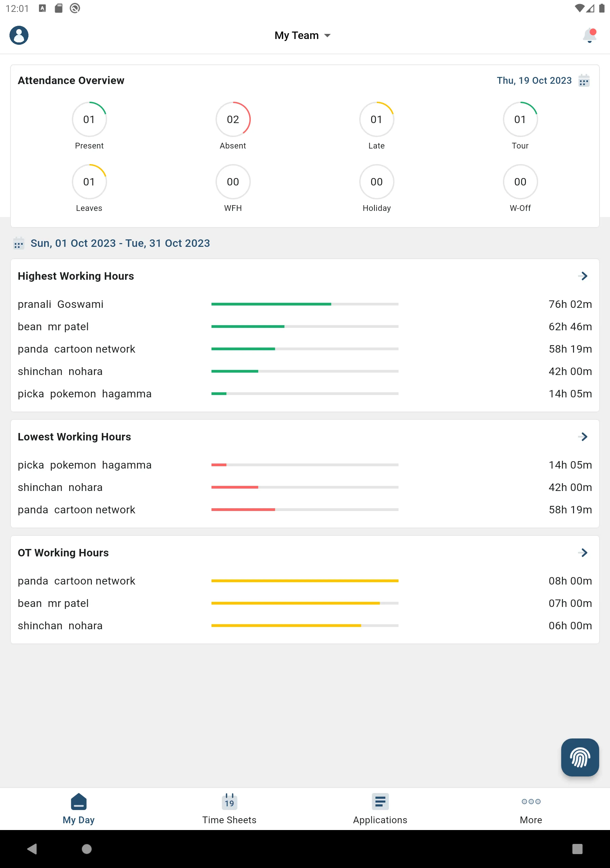Open the user profile avatar
The image size is (610, 868).
(19, 36)
